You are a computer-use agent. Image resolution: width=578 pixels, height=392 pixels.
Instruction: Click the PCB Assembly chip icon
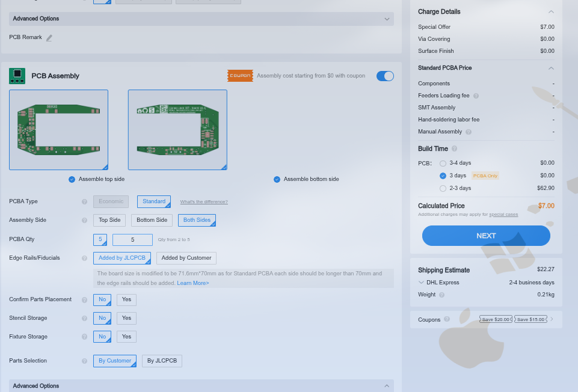pyautogui.click(x=17, y=76)
